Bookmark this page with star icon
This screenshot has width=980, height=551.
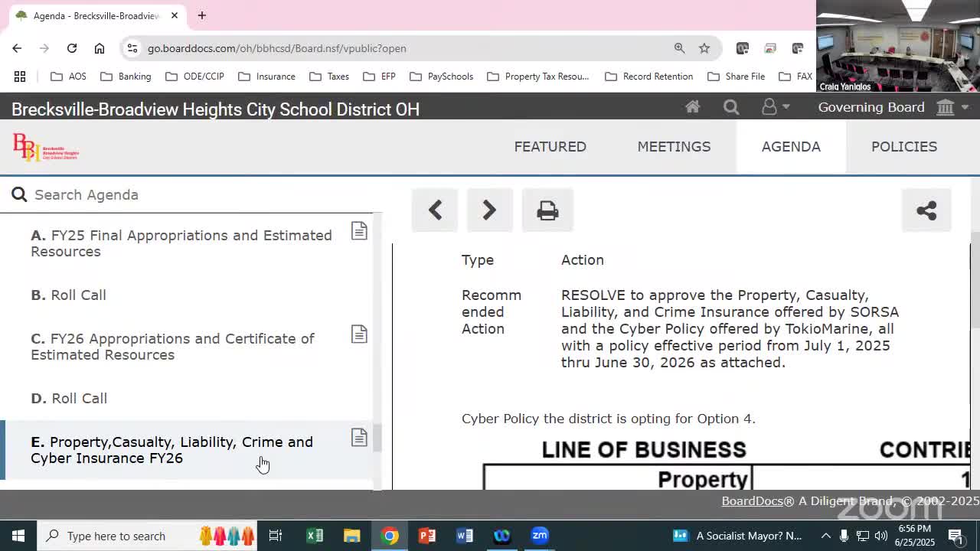pos(704,48)
